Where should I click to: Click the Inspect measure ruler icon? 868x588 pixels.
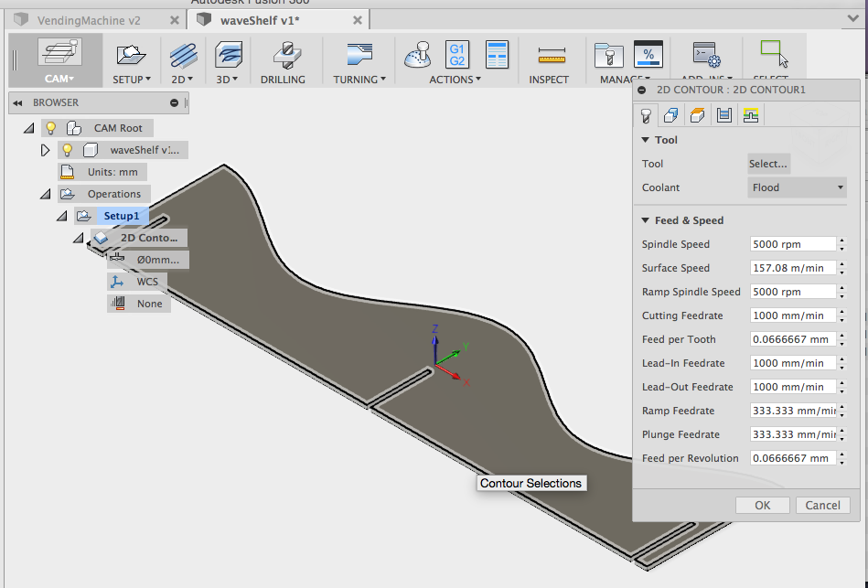tap(552, 56)
